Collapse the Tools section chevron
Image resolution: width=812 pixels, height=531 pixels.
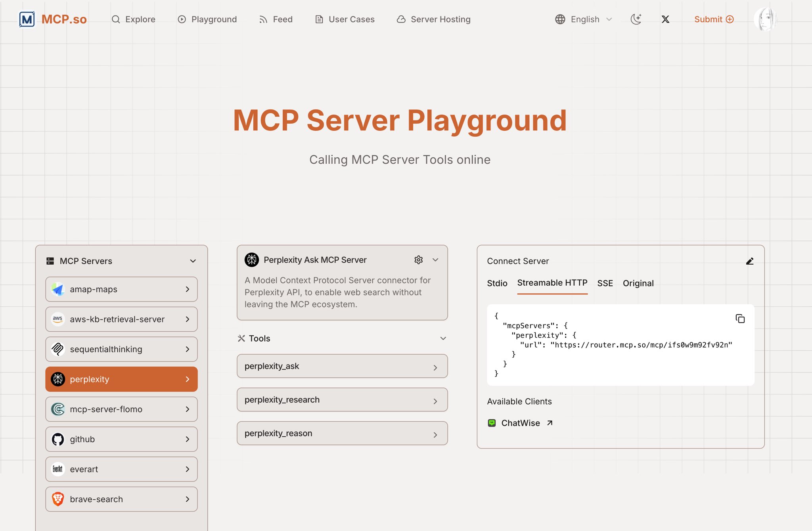coord(443,338)
